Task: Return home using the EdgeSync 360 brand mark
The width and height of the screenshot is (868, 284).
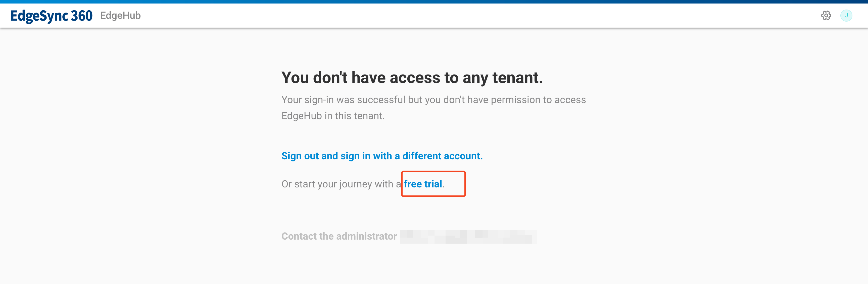Action: pos(51,15)
